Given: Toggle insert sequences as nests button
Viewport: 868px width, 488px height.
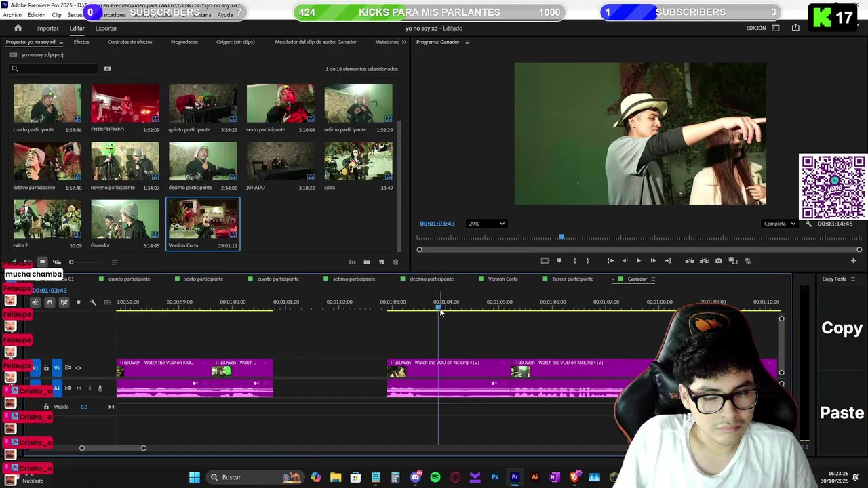Looking at the screenshot, I should (35, 302).
